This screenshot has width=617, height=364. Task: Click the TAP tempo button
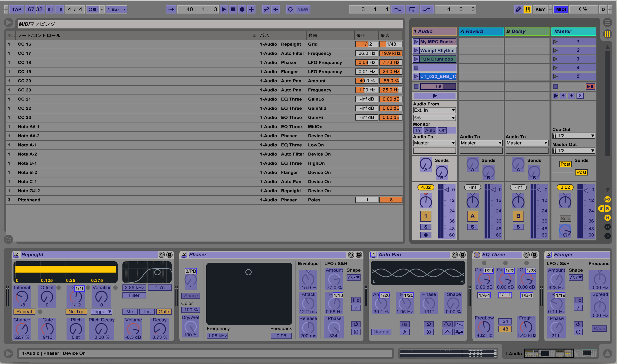click(17, 9)
